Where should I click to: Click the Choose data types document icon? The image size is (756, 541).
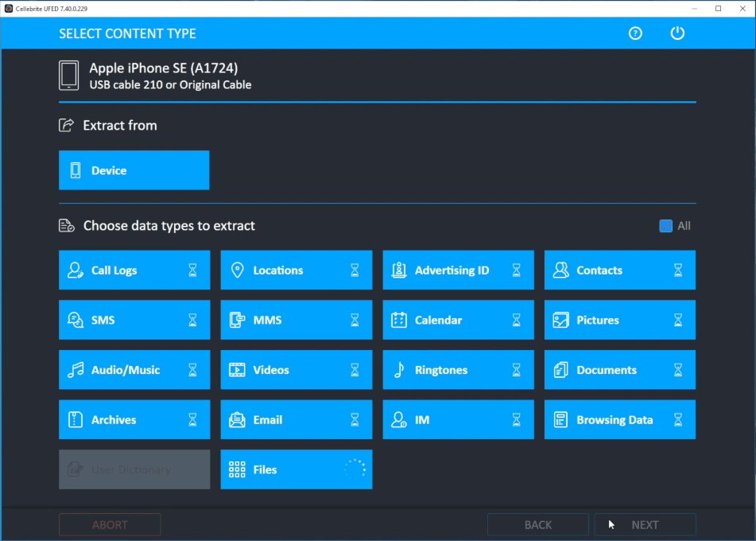click(67, 225)
